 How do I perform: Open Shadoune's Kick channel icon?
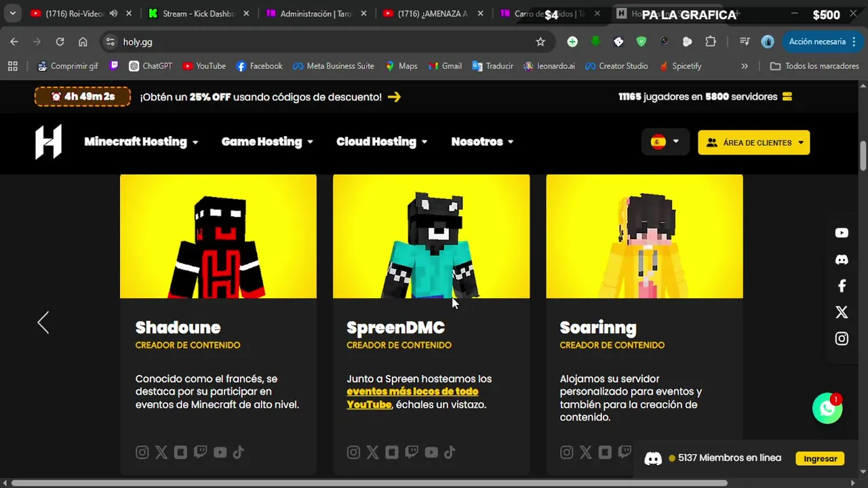[x=180, y=453]
